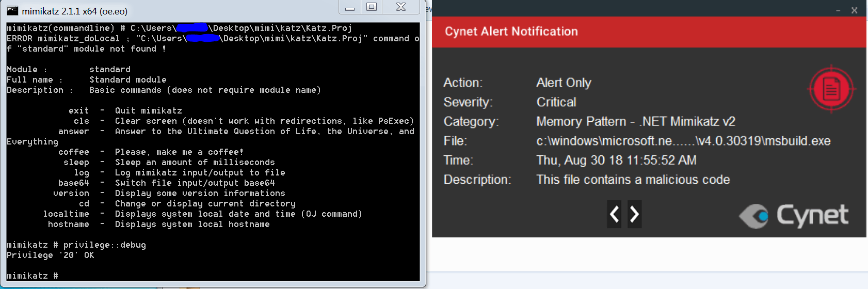The image size is (868, 289).
Task: Click the 'Time:' label in alert
Action: [458, 160]
